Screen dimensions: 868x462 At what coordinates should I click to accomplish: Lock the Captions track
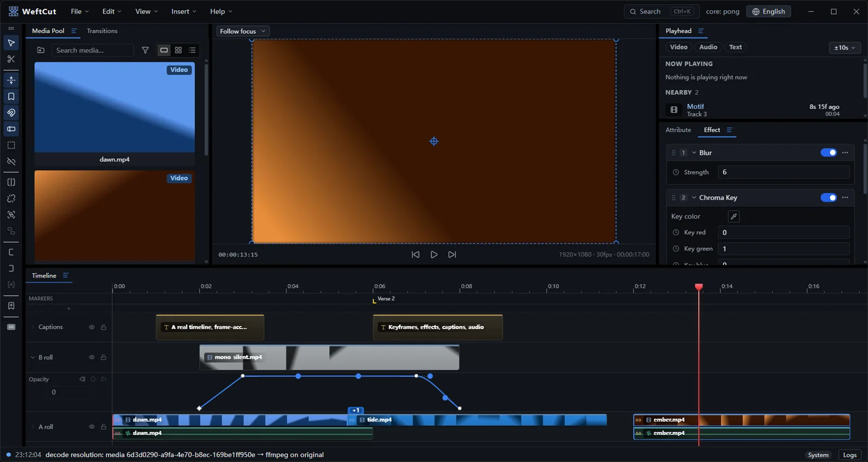click(x=104, y=328)
